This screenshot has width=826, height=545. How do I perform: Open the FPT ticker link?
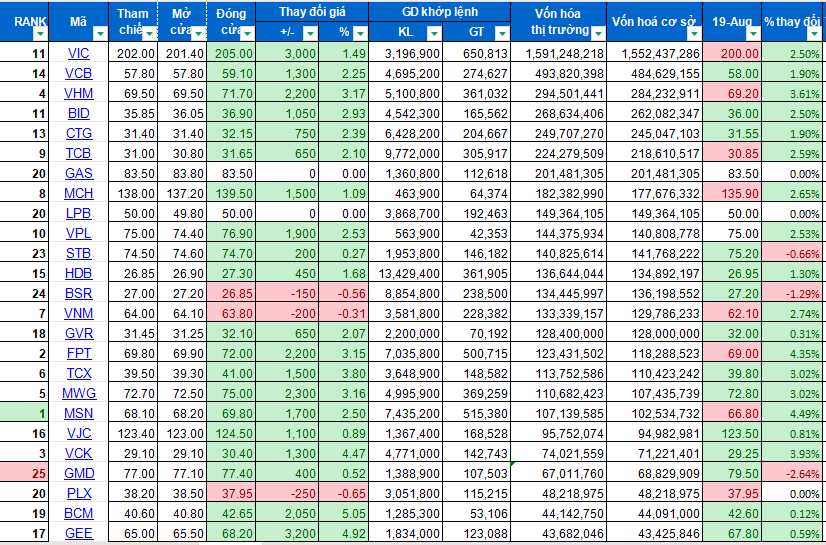pyautogui.click(x=78, y=354)
